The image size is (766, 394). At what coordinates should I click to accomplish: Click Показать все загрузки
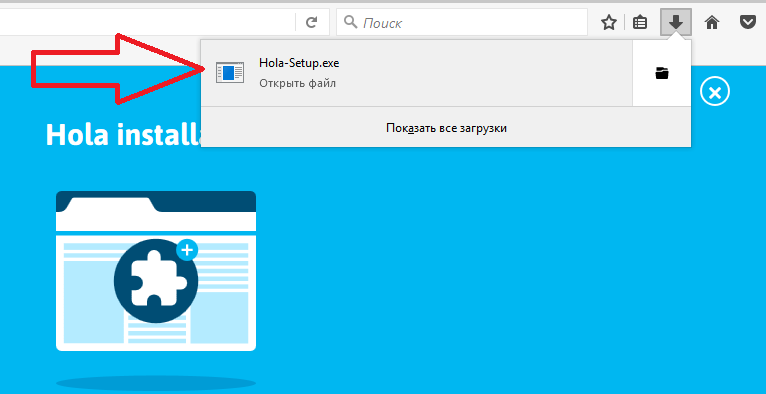click(x=446, y=128)
